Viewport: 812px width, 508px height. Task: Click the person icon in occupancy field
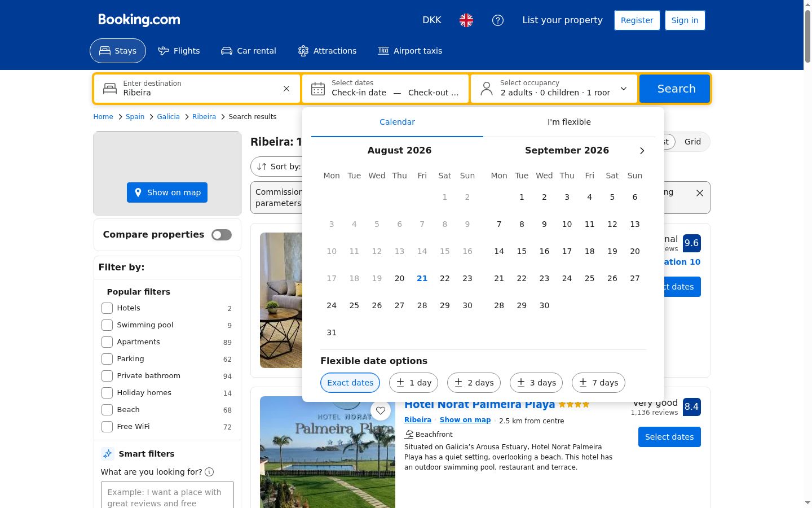point(487,89)
